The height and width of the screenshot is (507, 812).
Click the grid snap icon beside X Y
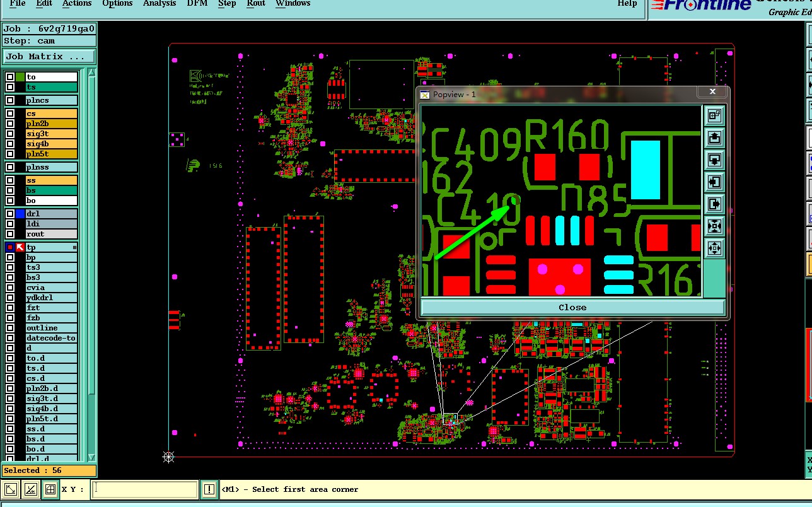(50, 489)
